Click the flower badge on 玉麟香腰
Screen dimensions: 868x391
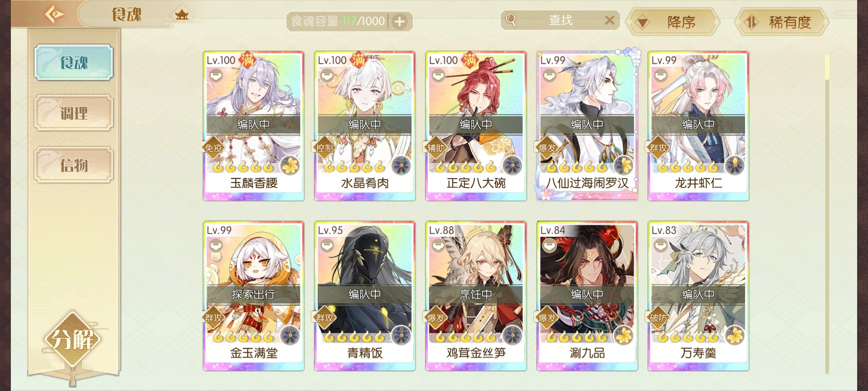pyautogui.click(x=290, y=166)
